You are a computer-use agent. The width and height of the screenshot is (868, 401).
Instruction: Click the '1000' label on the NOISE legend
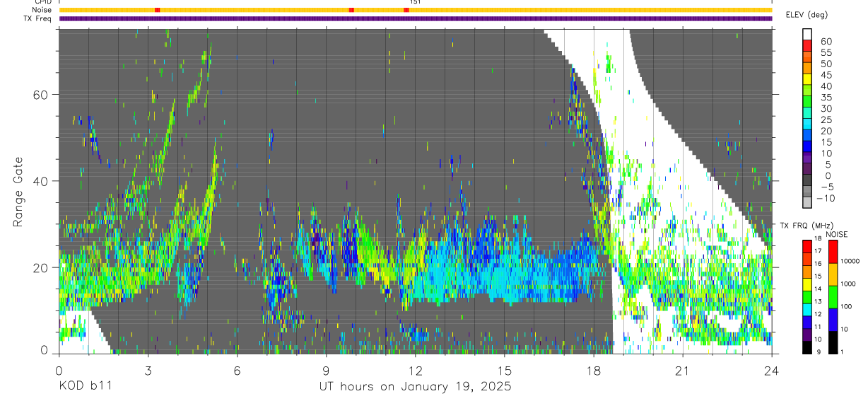coord(849,284)
